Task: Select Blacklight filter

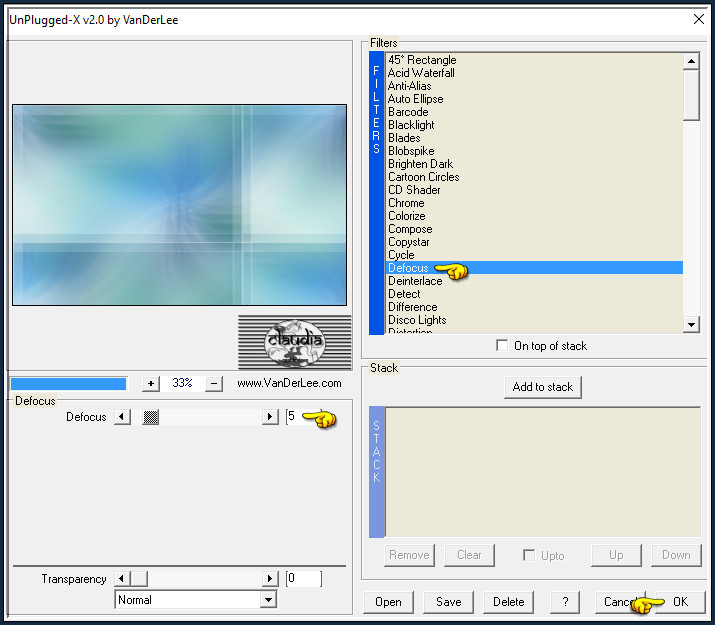Action: click(534, 125)
